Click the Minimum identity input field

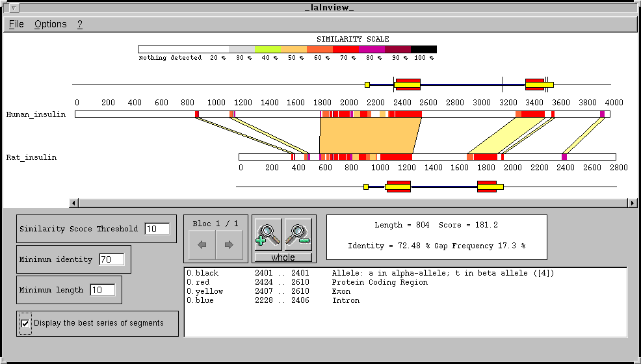111,259
